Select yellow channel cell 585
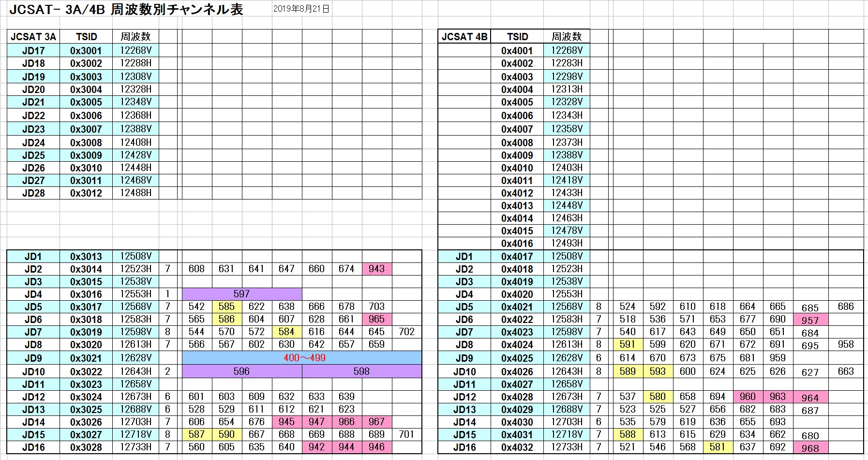 click(x=226, y=307)
